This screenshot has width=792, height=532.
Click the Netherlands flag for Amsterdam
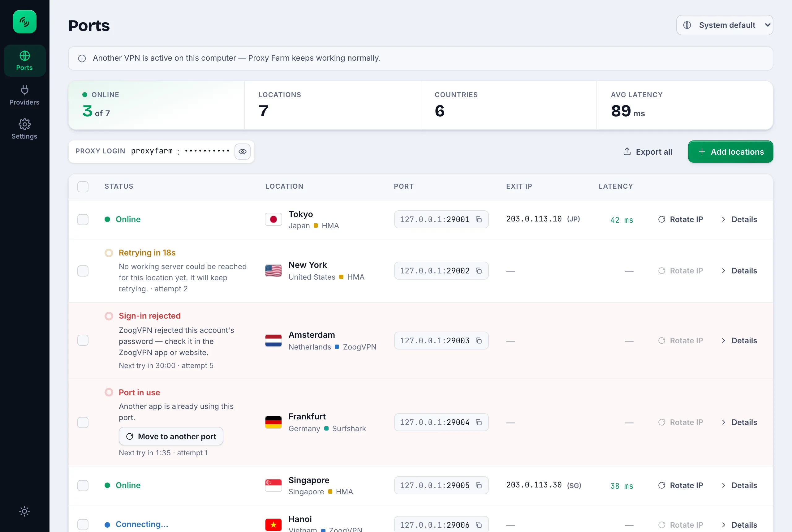273,341
